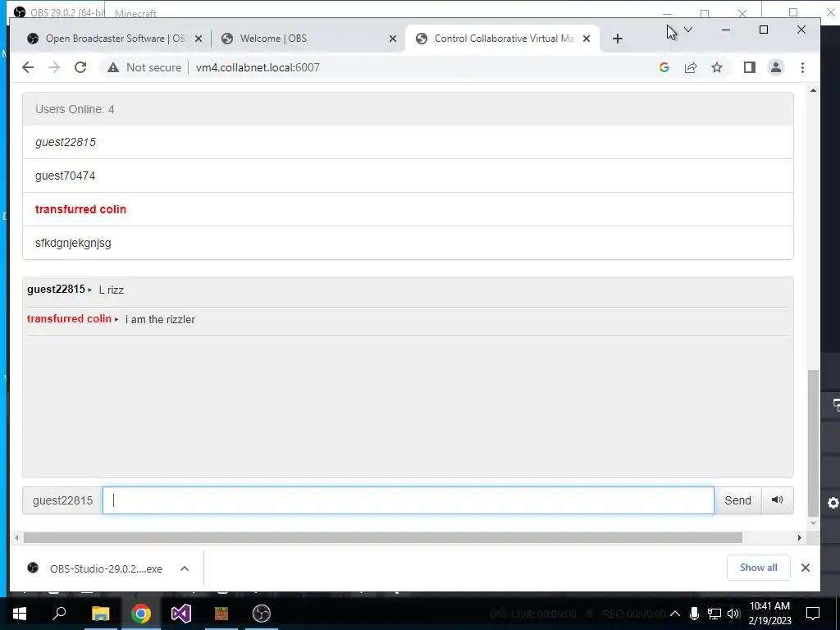
Task: Select user sfkdgnjekgnjsg in users list
Action: click(408, 243)
